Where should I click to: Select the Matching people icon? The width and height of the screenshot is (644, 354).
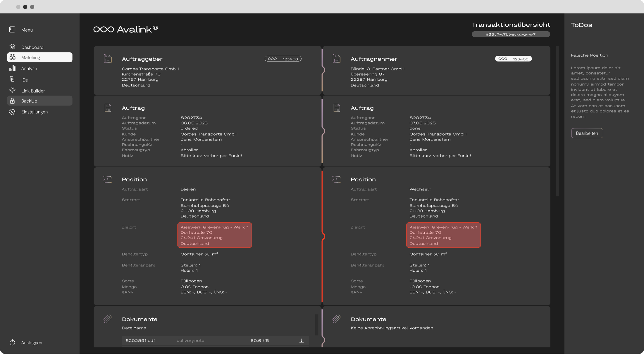pos(12,57)
